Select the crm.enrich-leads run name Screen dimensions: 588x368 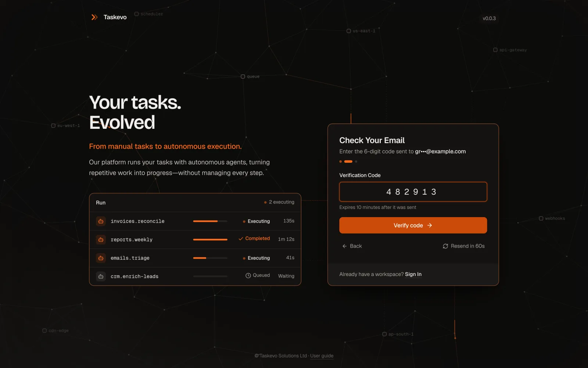tap(135, 276)
